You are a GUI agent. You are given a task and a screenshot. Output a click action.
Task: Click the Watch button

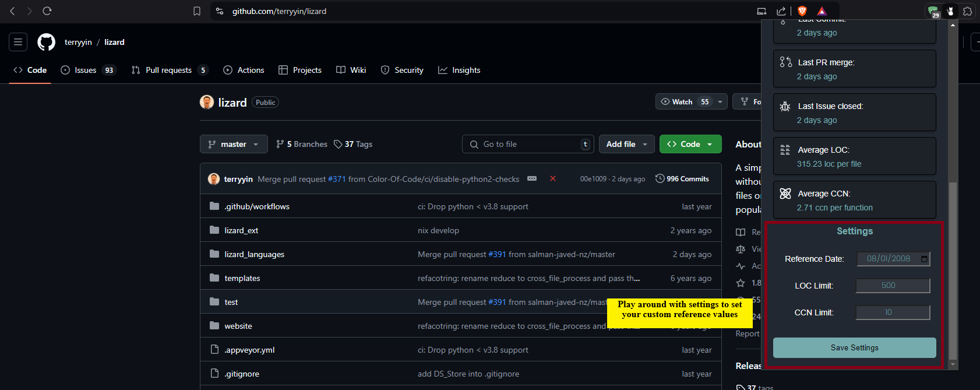coord(685,101)
